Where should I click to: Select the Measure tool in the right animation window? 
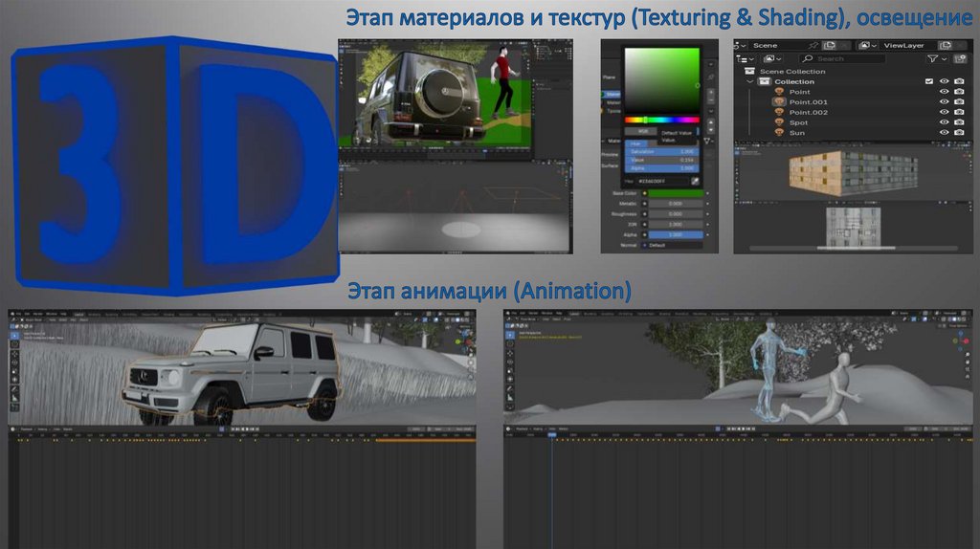[510, 398]
